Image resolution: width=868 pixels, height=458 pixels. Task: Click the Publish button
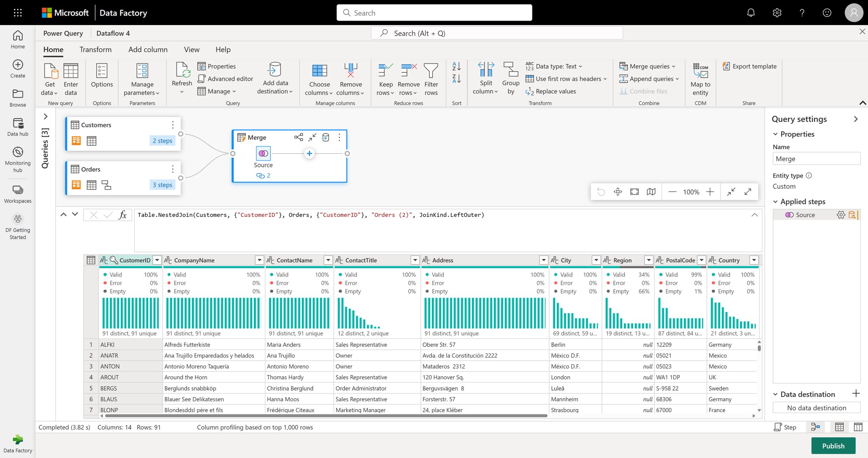[833, 446]
